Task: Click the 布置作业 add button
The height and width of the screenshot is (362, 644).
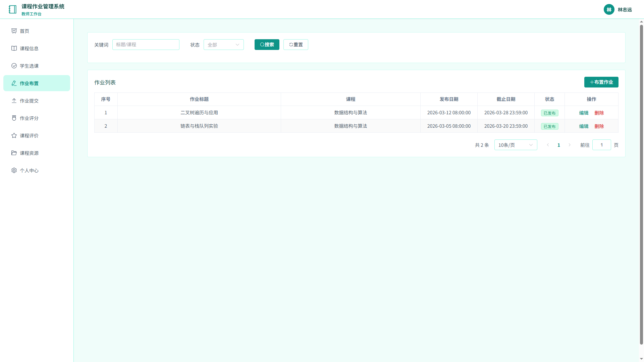Action: coord(601,82)
